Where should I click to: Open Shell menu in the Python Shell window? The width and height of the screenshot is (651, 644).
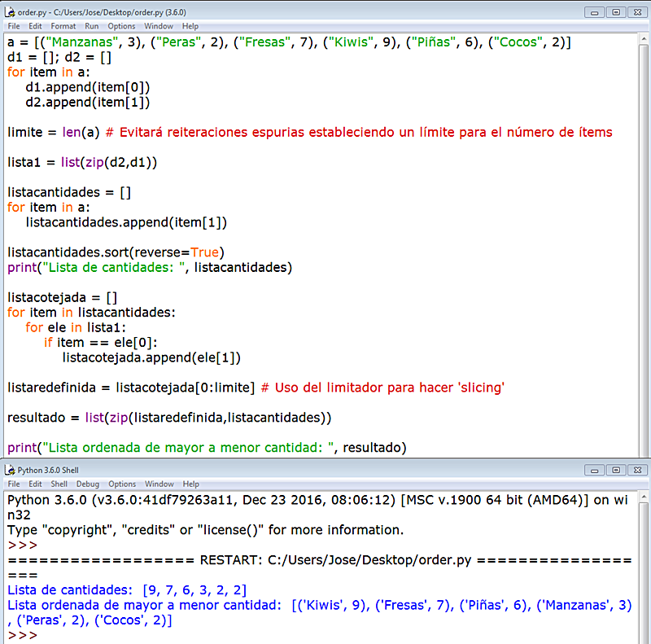(x=59, y=484)
